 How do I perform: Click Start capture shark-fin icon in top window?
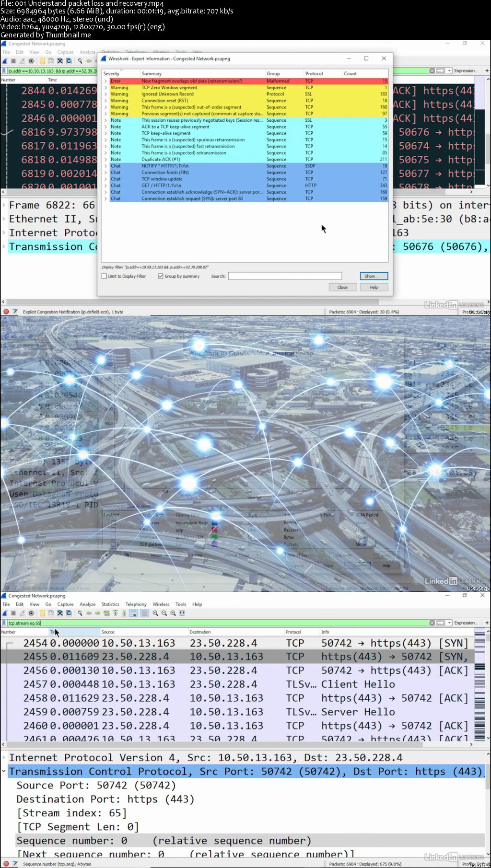point(5,61)
